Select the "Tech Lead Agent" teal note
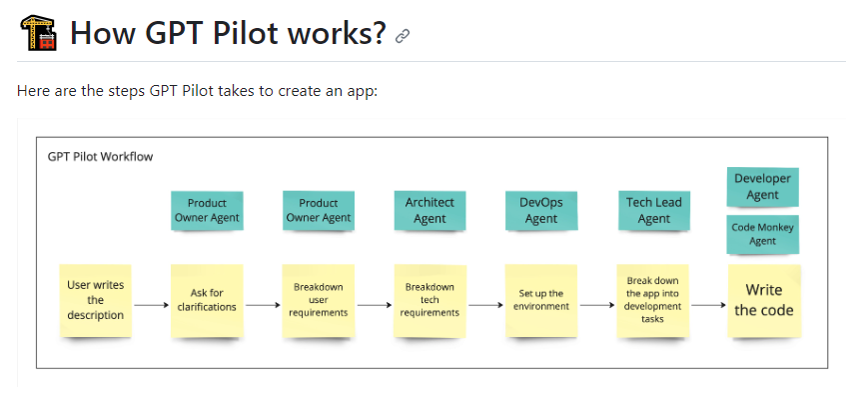This screenshot has width=868, height=401. pyautogui.click(x=654, y=210)
